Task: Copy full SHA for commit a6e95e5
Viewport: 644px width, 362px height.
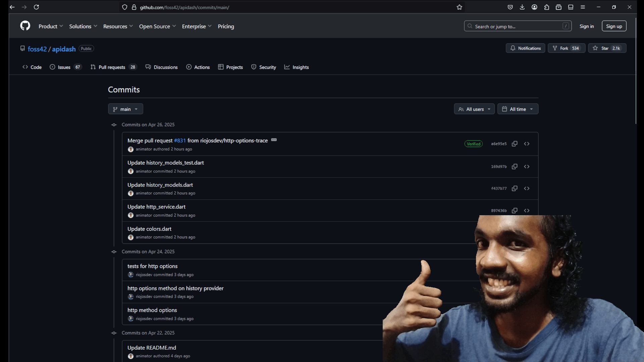Action: pos(515,144)
